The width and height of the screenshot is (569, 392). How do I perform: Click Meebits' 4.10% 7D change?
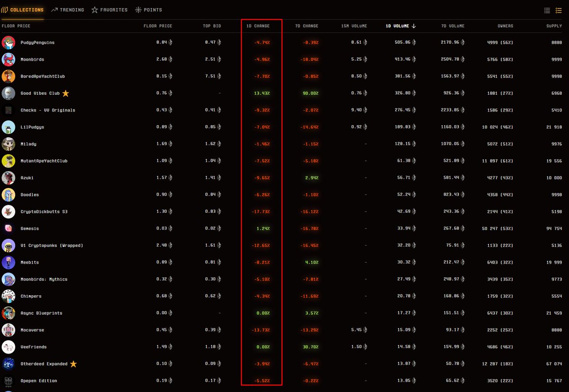312,262
